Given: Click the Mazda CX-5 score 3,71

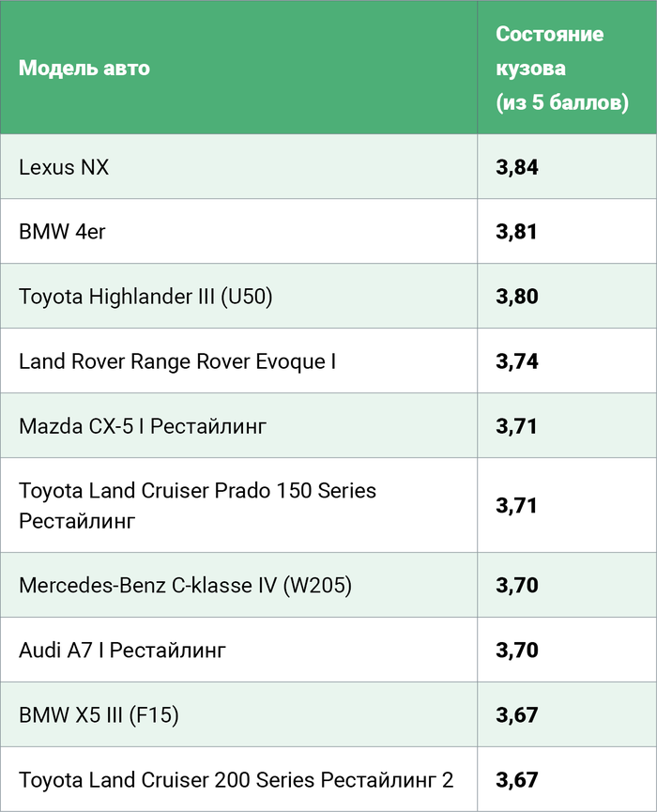Looking at the screenshot, I should click(x=516, y=425).
